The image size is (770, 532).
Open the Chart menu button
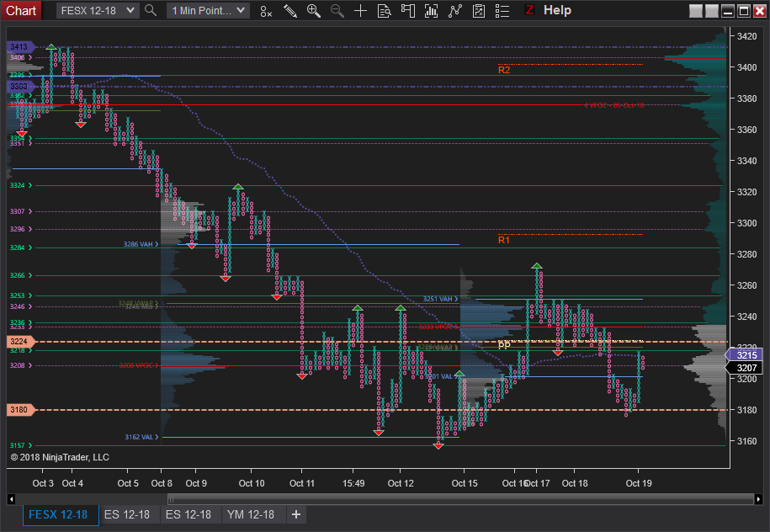(x=21, y=10)
